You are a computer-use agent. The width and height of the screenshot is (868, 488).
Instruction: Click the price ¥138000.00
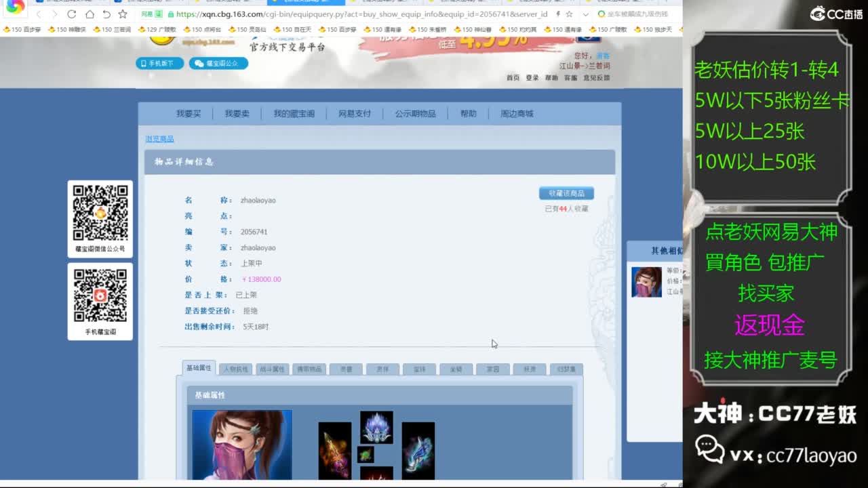tap(261, 279)
